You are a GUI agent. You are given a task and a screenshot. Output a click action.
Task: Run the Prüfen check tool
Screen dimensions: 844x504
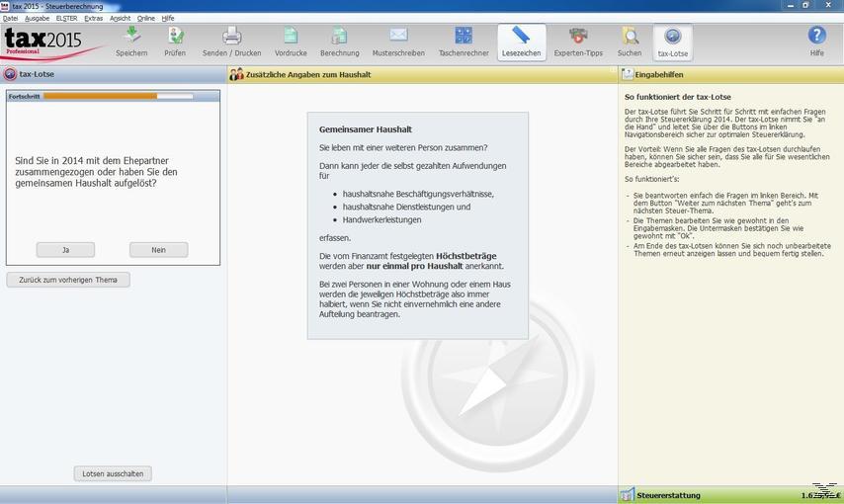tap(175, 42)
